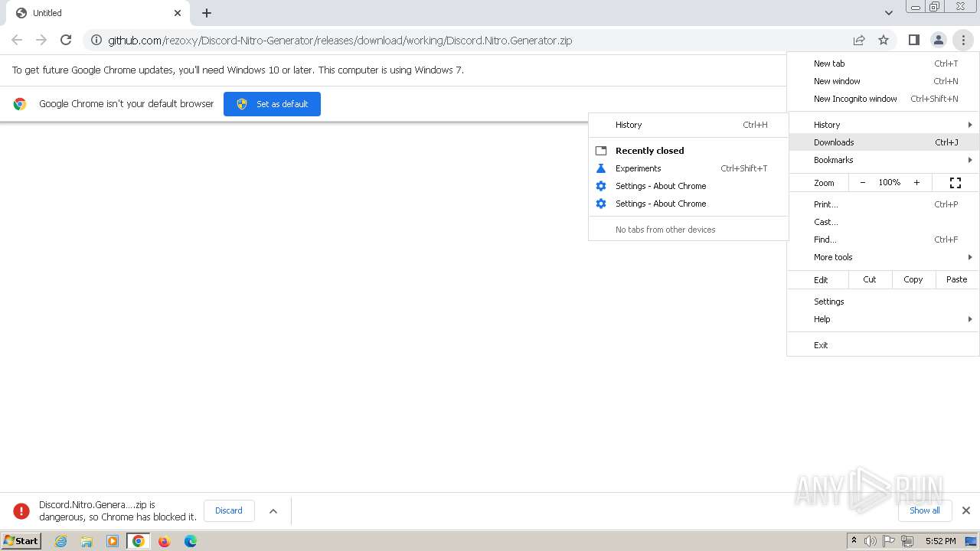
Task: Open the profile avatar icon
Action: 938,40
